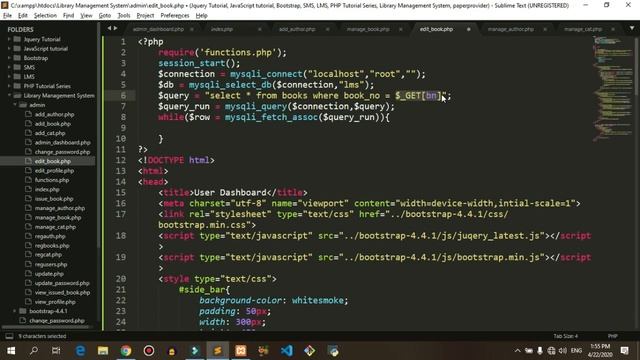Open Task View on the taskbar

pyautogui.click(x=56, y=351)
